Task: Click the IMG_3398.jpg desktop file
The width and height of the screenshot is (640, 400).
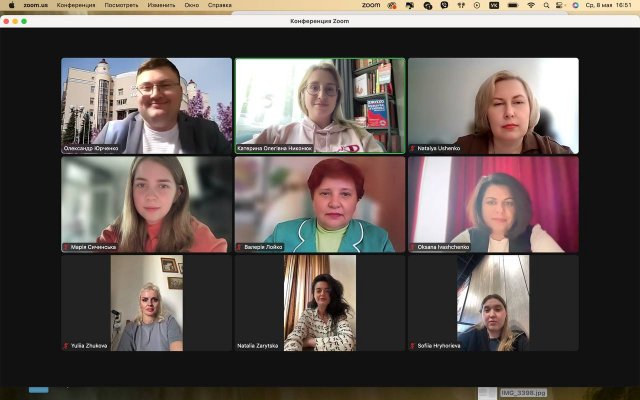Action: pos(501,394)
